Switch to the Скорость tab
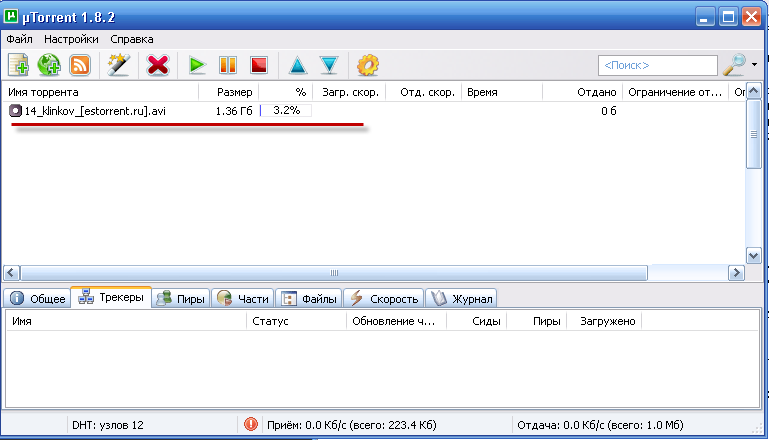This screenshot has width=769, height=440. pyautogui.click(x=384, y=298)
